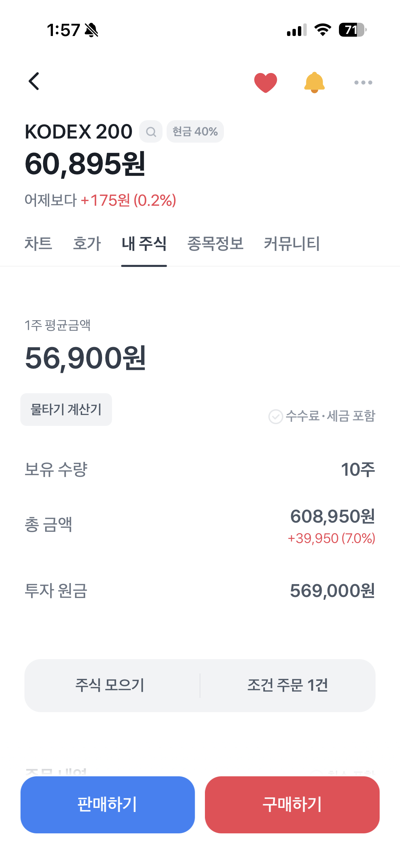This screenshot has height=868, width=400.
Task: Tap the 현금 40% badge
Action: 195,132
